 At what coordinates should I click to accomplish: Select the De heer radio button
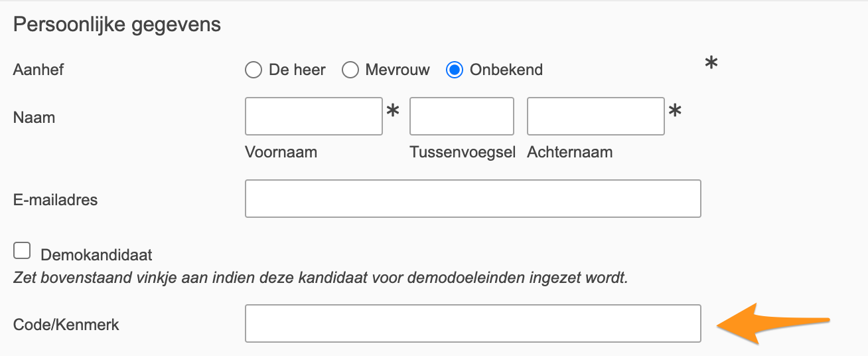[253, 70]
